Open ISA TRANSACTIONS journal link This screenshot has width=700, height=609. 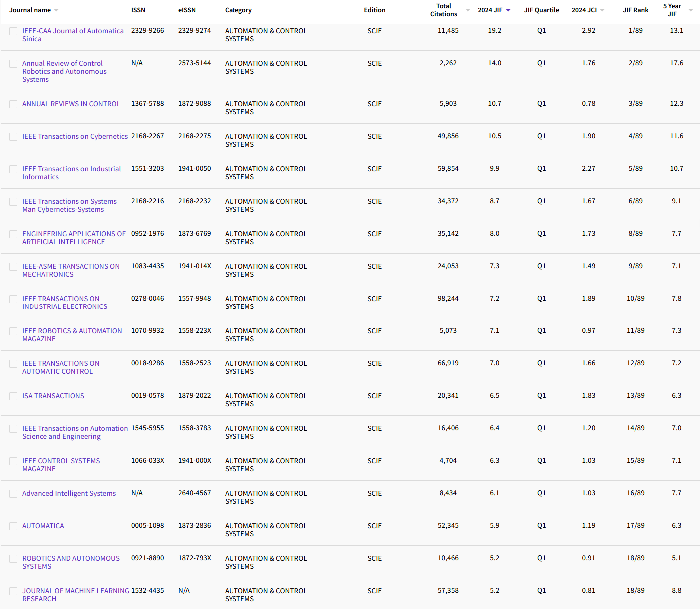click(53, 396)
